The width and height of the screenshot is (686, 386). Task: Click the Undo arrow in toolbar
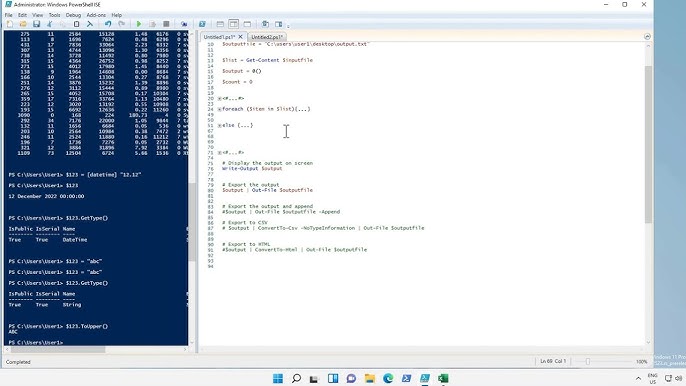[x=108, y=24]
